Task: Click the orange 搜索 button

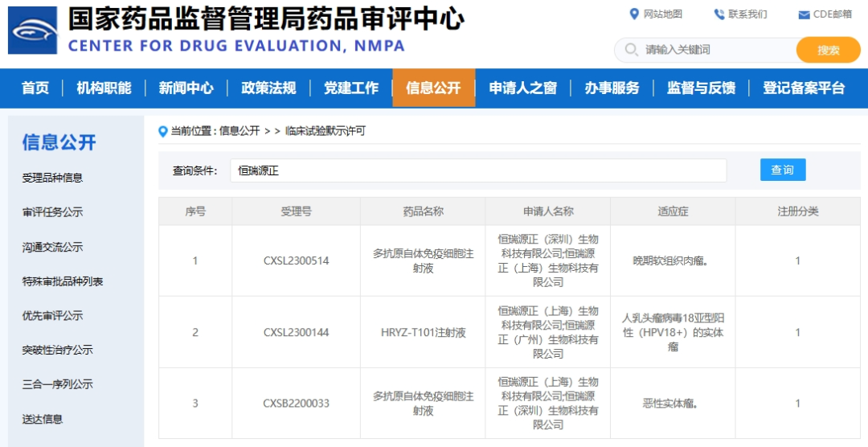Action: click(x=828, y=50)
